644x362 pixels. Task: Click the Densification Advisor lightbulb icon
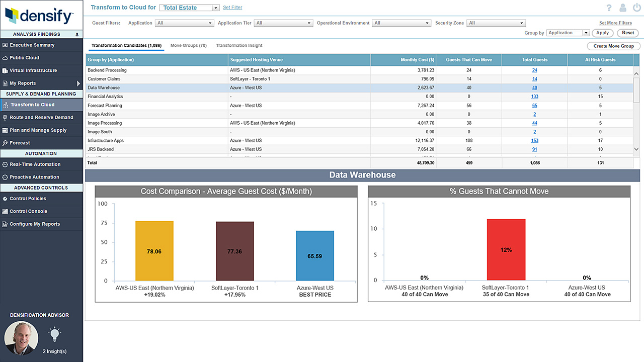click(x=54, y=334)
